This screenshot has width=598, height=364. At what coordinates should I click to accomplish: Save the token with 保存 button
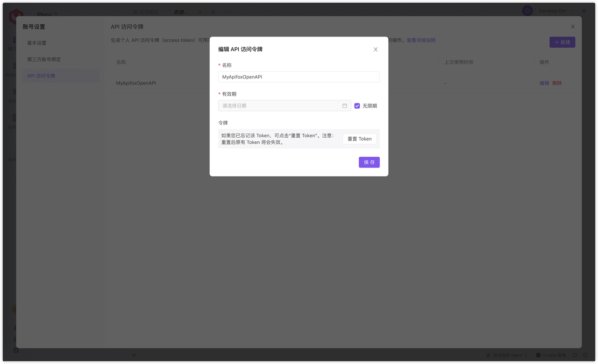(x=369, y=162)
